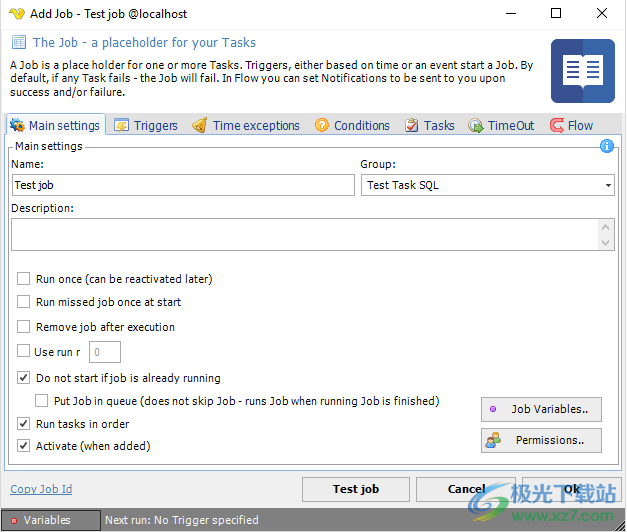The image size is (627, 532).
Task: Click the Triggers tab lightning icon
Action: pyautogui.click(x=121, y=125)
